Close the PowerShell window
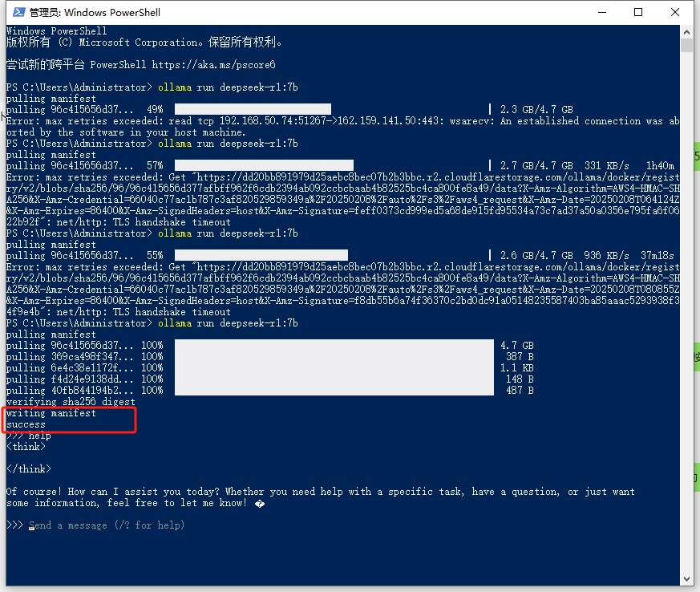Viewport: 700px width, 592px height. click(675, 12)
